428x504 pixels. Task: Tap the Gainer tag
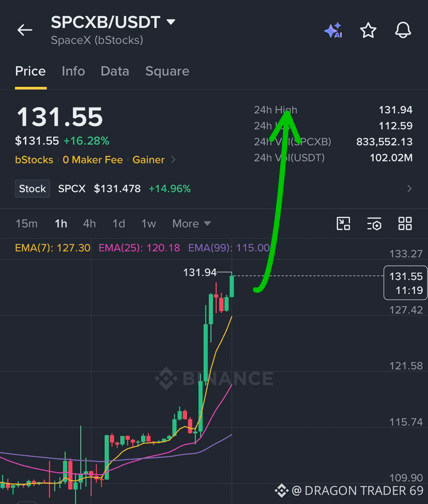[x=148, y=160]
